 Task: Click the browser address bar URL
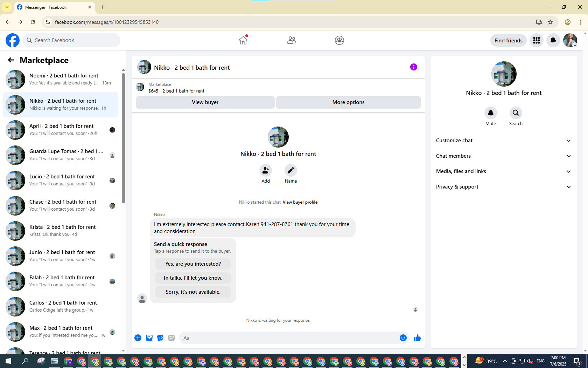pyautogui.click(x=106, y=22)
